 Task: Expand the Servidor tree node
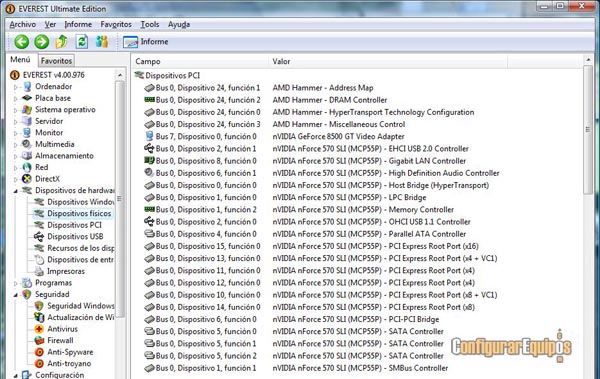coord(16,122)
